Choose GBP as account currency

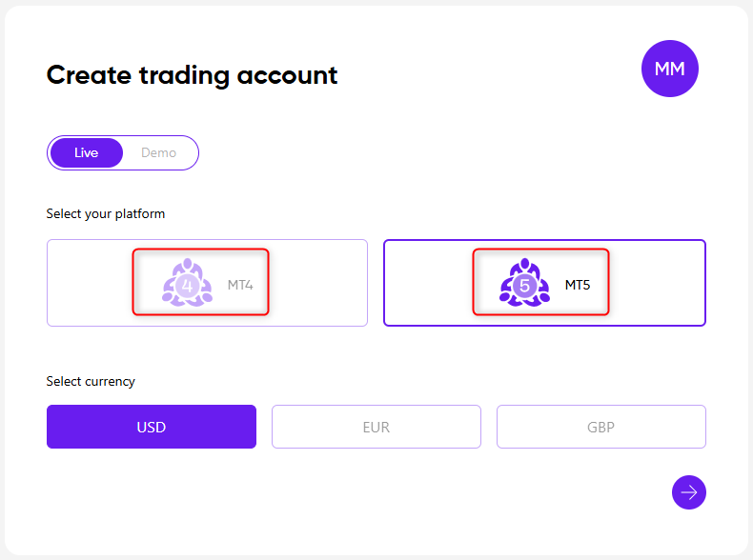click(x=600, y=427)
